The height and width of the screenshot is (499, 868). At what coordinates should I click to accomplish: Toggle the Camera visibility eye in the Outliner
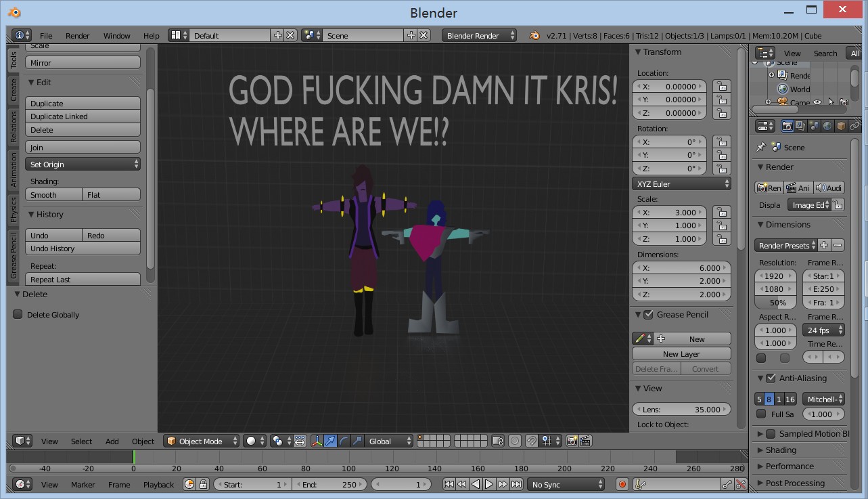click(x=817, y=102)
